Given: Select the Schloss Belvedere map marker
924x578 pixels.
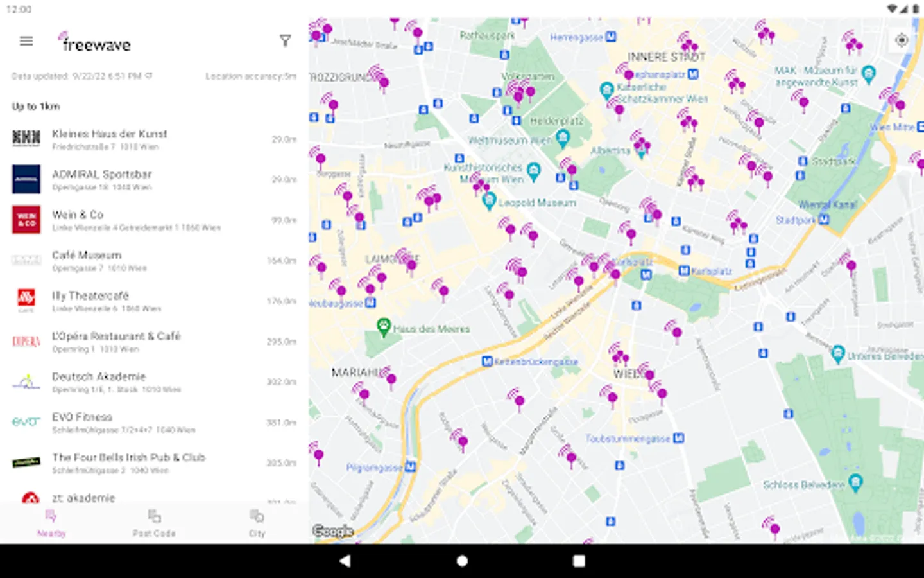Looking at the screenshot, I should (x=855, y=483).
